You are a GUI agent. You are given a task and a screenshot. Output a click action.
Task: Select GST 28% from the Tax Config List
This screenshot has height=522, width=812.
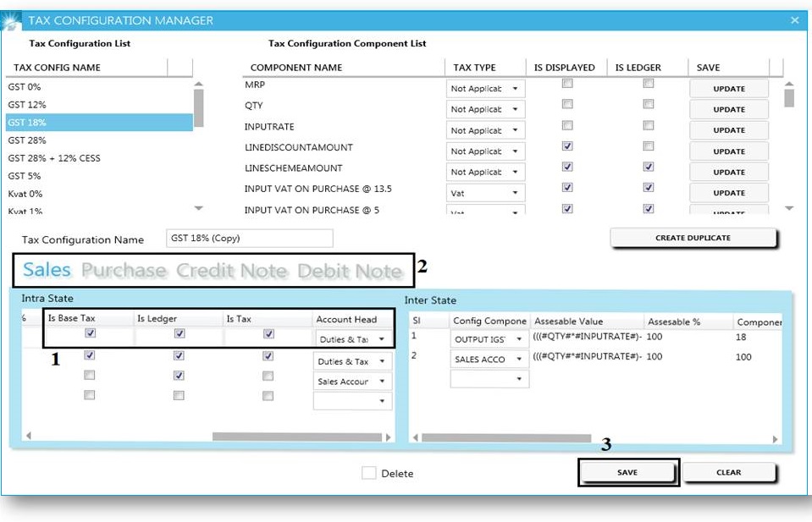[51, 140]
